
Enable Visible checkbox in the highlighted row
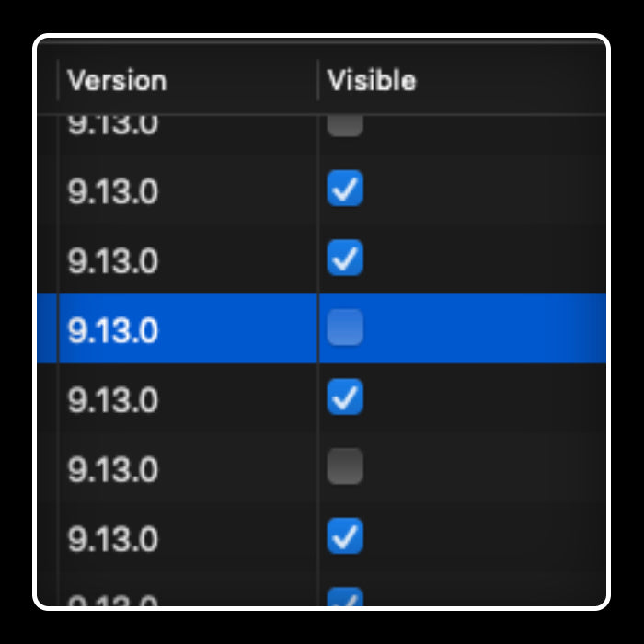pos(345,328)
